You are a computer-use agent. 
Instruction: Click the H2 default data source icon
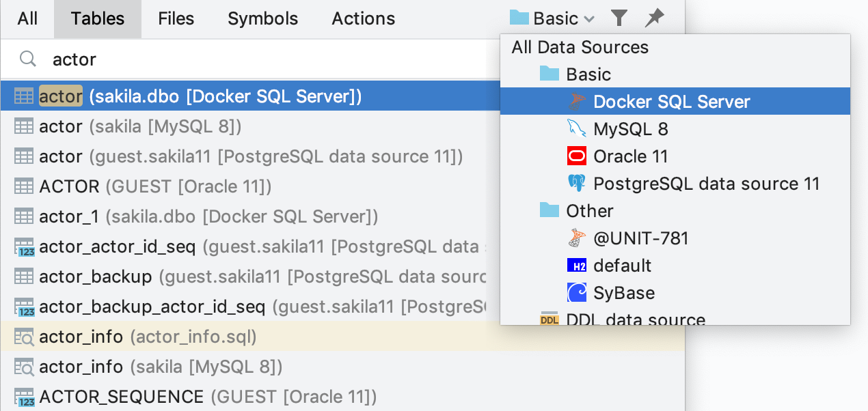[x=577, y=266]
